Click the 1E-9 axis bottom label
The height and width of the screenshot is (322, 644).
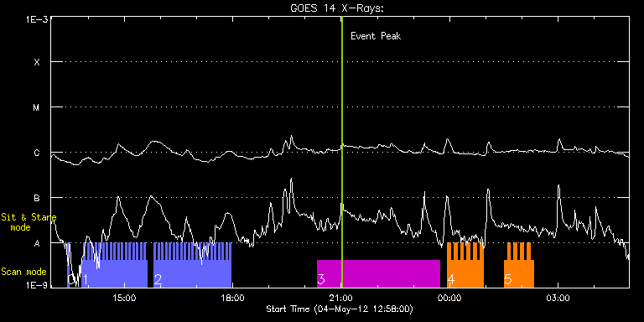(37, 284)
